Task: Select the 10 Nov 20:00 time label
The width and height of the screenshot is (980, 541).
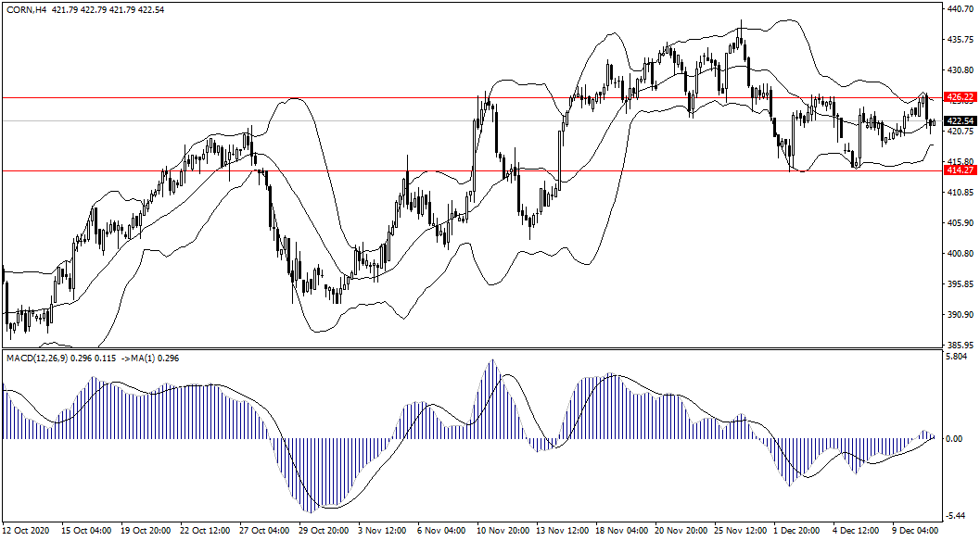Action: pos(502,531)
